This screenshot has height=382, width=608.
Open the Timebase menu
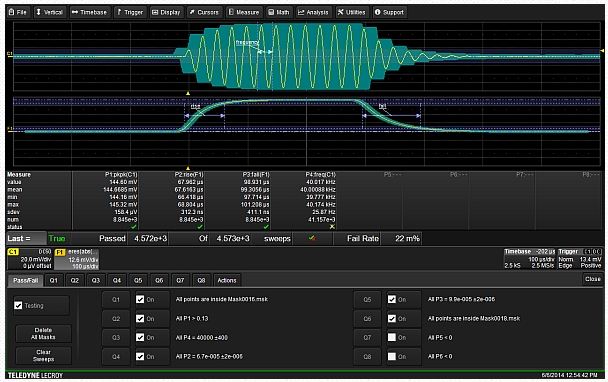pyautogui.click(x=89, y=12)
